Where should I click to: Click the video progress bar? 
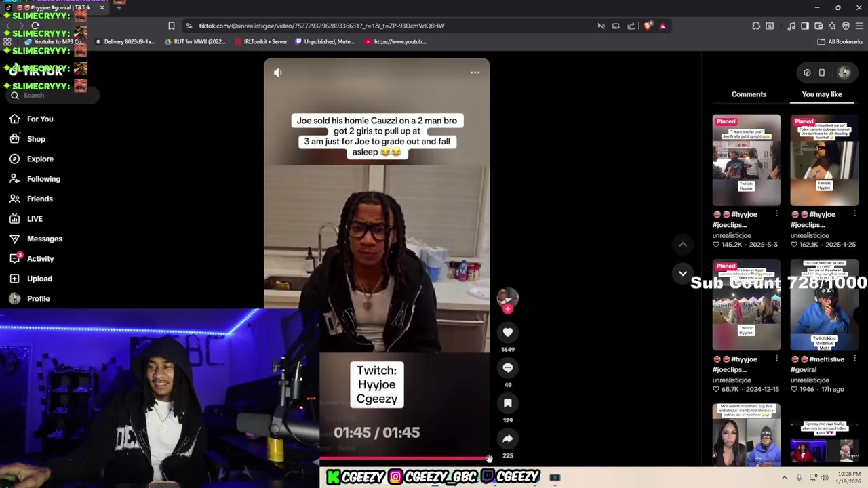tap(403, 459)
